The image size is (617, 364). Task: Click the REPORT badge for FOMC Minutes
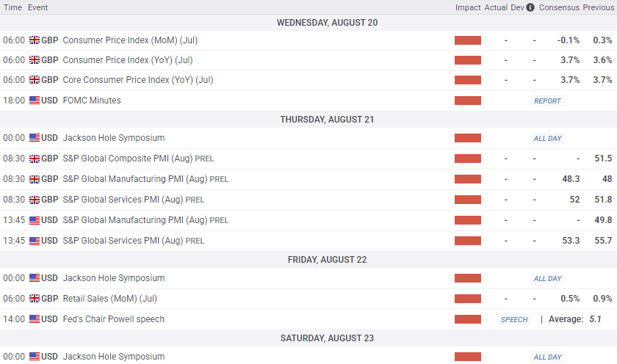pos(547,101)
